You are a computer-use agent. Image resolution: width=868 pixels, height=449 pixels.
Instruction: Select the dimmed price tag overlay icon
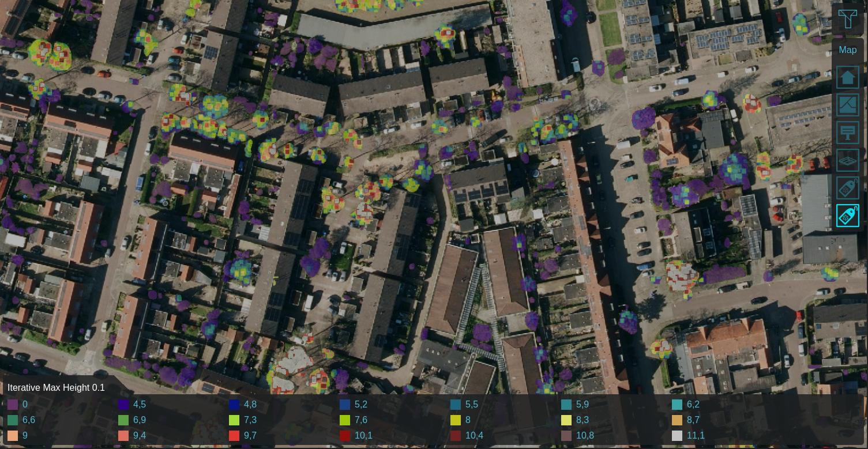pos(847,188)
